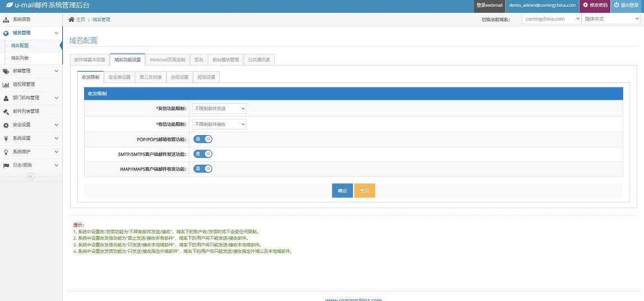Switch to 短信设置 sub-tab
The image size is (644, 301).
[x=206, y=77]
